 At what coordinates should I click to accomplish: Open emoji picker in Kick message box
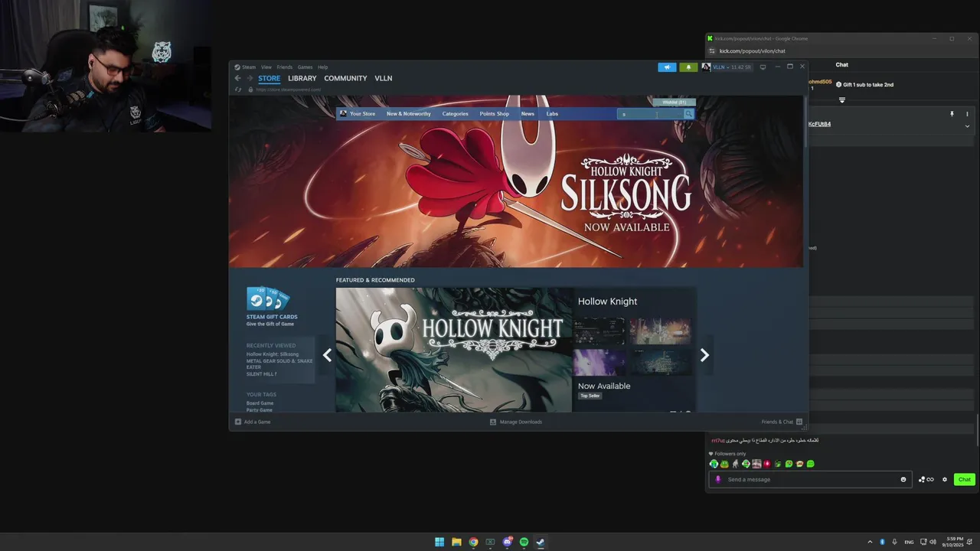point(903,480)
